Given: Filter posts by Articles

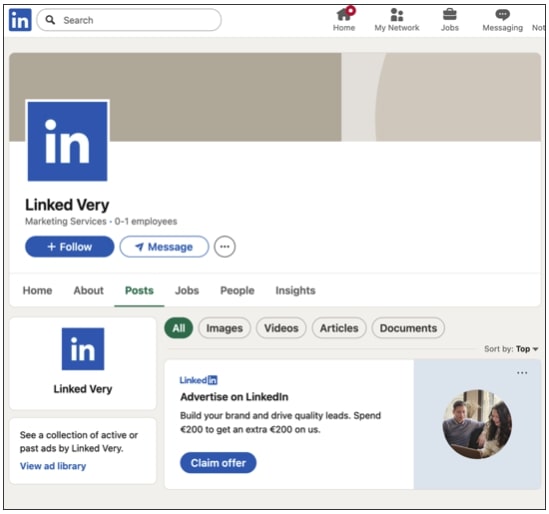Looking at the screenshot, I should 339,328.
